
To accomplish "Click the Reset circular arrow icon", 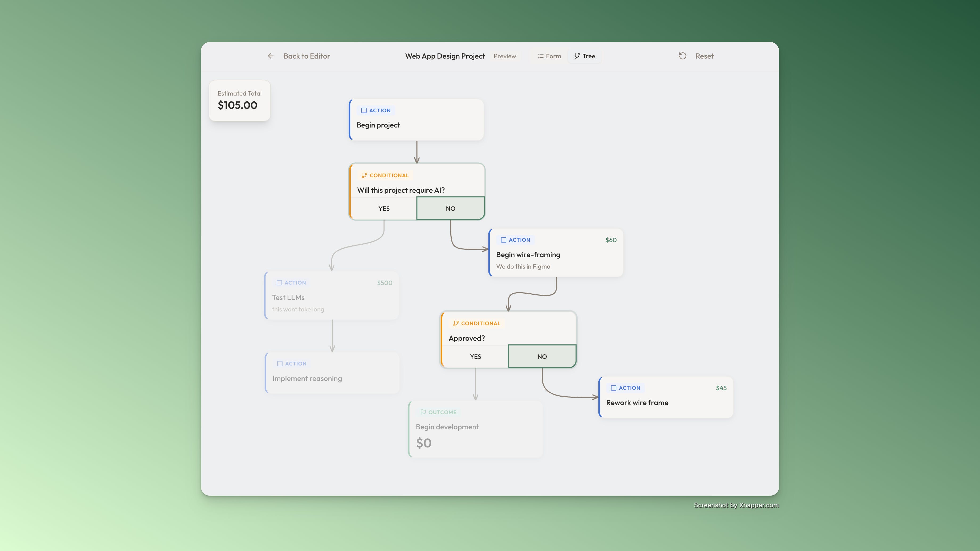I will click(x=683, y=56).
